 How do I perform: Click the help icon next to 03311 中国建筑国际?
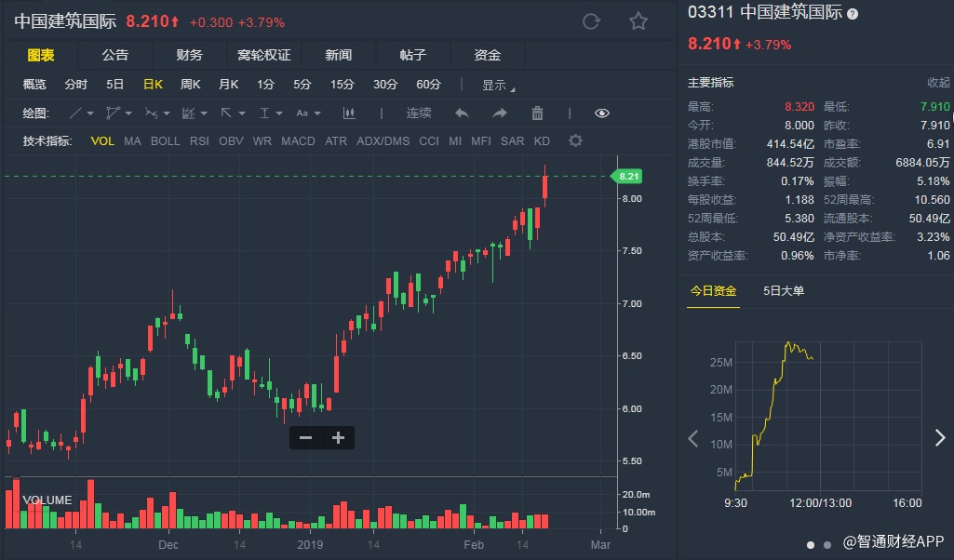[853, 14]
